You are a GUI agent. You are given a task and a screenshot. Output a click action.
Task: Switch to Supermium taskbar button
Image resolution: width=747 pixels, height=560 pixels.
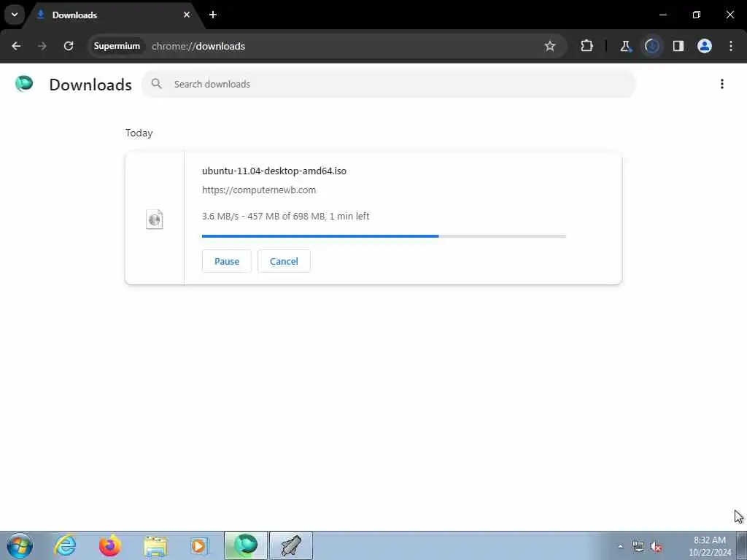[246, 545]
